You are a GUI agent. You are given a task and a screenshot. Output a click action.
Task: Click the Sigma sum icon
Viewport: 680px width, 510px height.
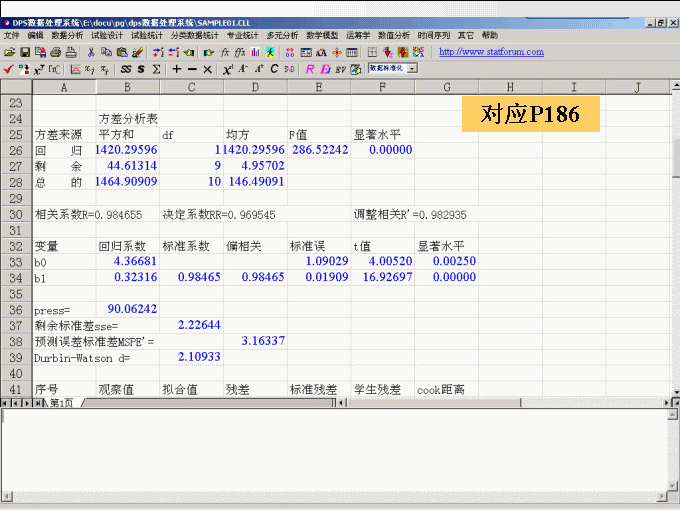pos(156,69)
